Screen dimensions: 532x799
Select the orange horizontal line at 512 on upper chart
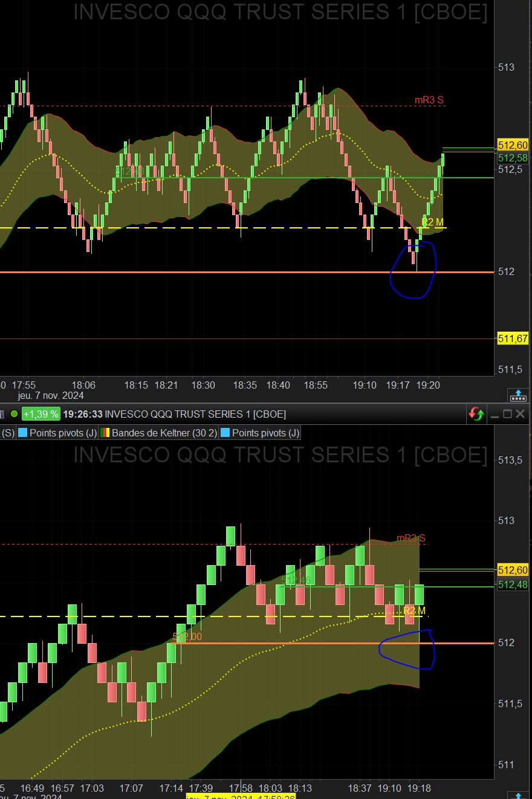pos(247,272)
